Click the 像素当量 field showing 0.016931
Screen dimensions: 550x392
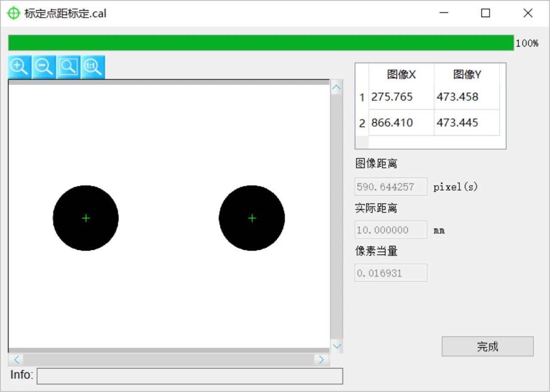click(x=391, y=273)
